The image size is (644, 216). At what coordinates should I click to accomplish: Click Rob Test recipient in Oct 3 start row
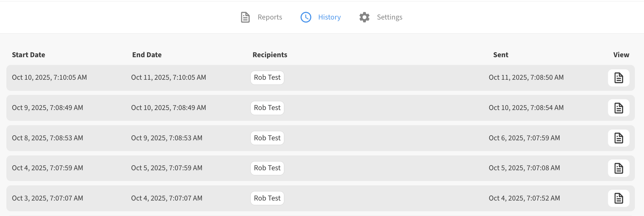click(267, 198)
